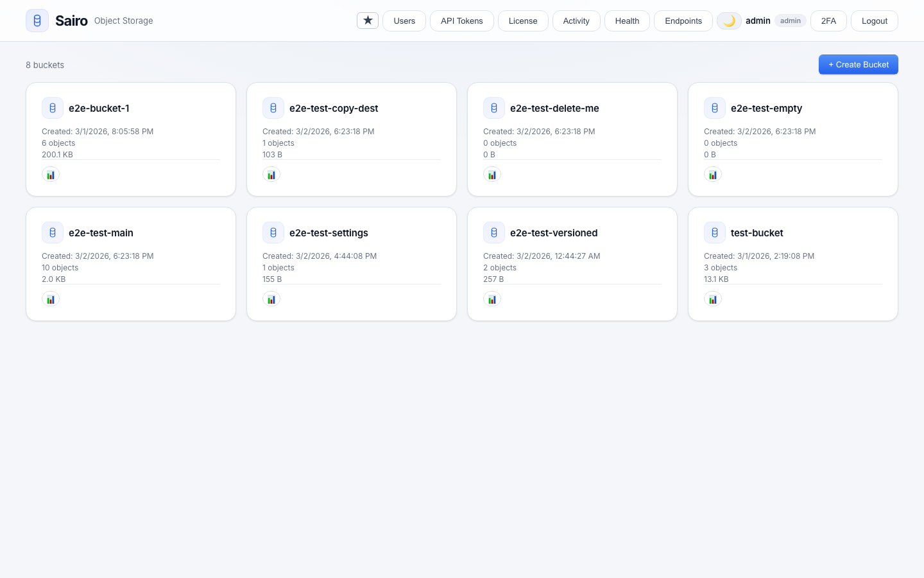
Task: Click '10 objects' in e2e-test-main card
Action: 60,268
